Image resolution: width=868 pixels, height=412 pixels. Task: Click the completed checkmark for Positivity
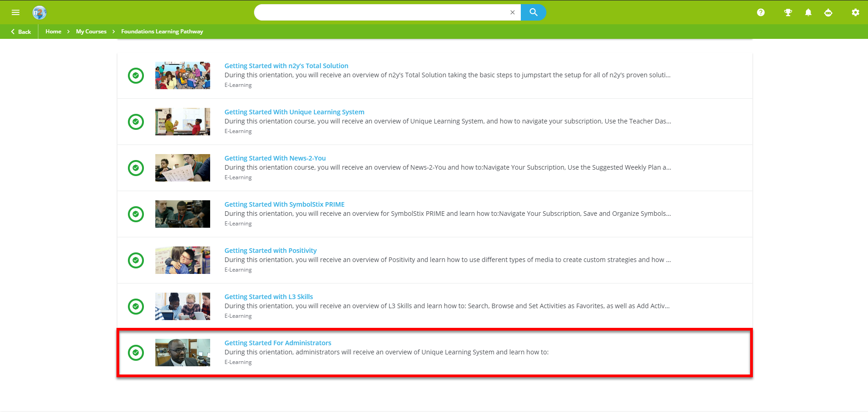coord(136,260)
